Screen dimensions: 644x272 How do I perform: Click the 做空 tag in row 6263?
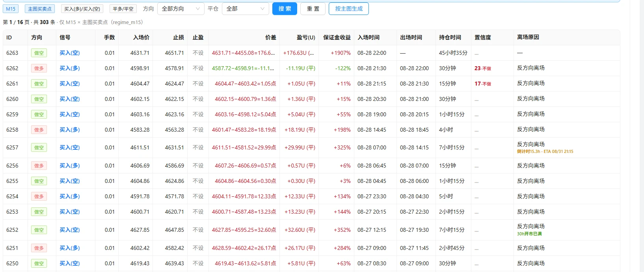click(39, 53)
